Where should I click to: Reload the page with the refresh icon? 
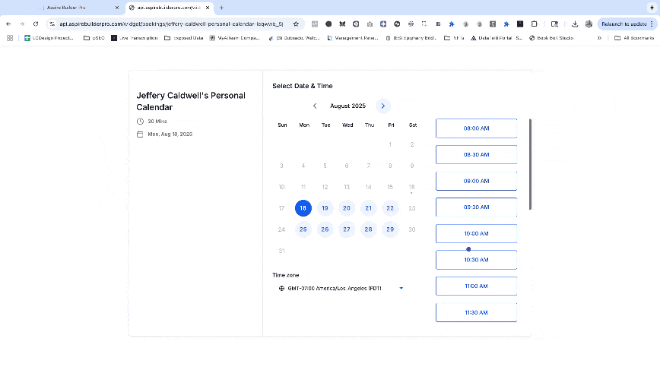click(36, 24)
